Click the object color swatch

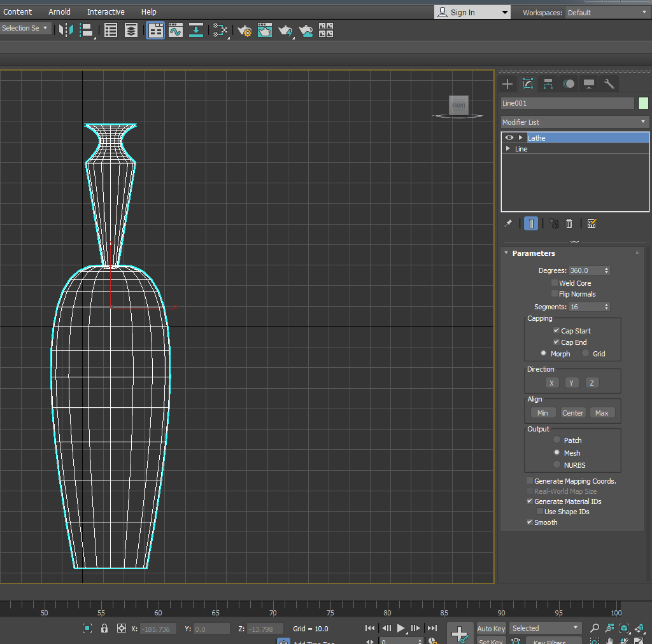643,103
